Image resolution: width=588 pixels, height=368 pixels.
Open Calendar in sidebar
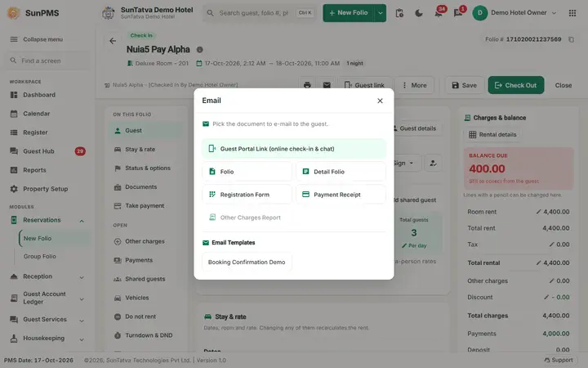[47, 114]
